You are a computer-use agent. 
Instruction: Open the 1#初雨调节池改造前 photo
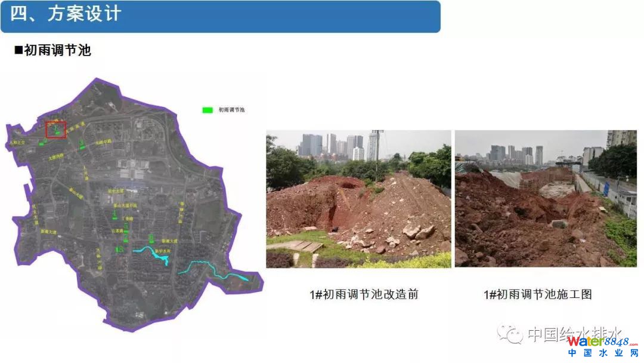tap(358, 199)
